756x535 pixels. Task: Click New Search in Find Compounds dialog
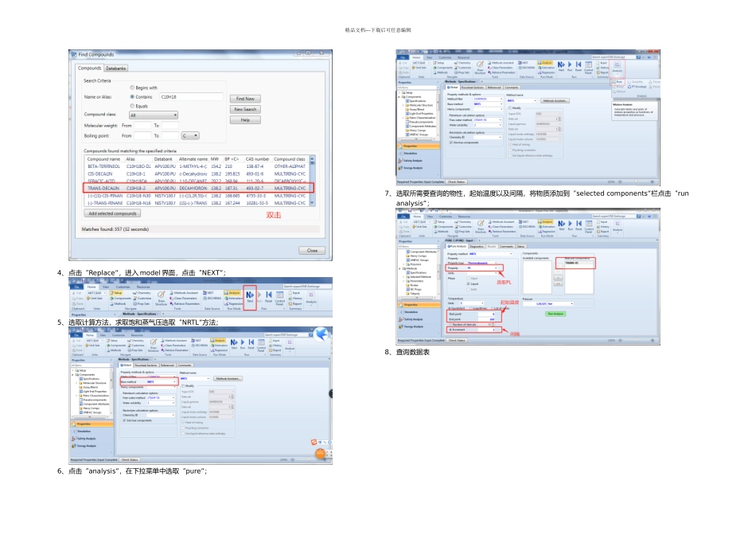tap(245, 110)
